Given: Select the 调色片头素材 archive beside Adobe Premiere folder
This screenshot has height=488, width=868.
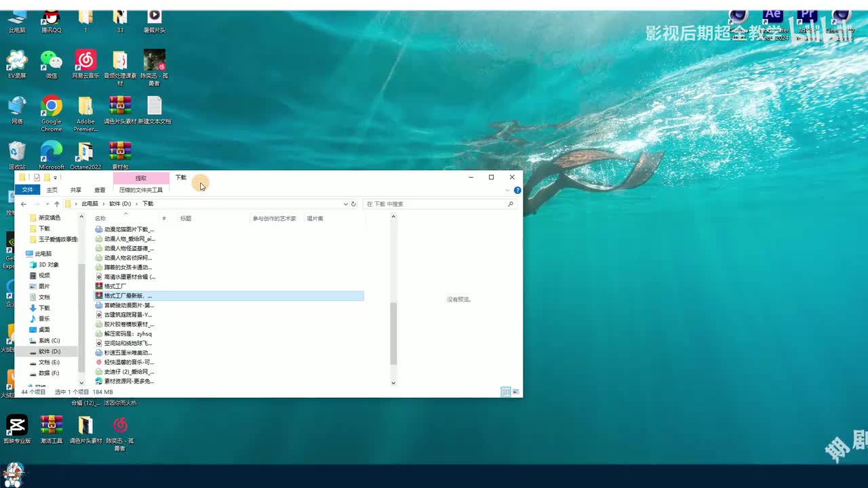Looking at the screenshot, I should 120,110.
